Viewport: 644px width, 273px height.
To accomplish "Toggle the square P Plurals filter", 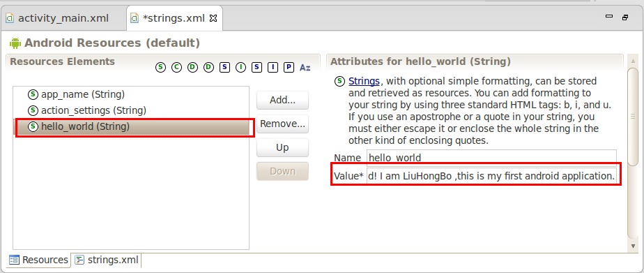I will [x=289, y=68].
